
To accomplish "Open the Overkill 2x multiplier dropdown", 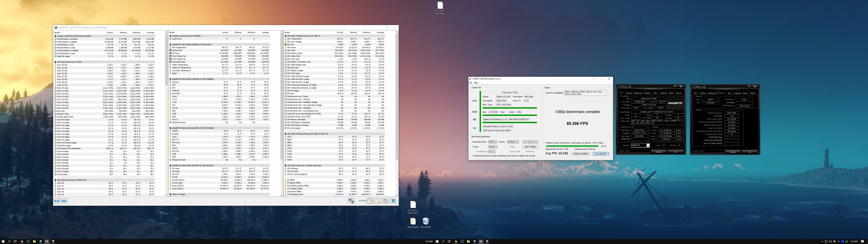I will tap(492, 152).
